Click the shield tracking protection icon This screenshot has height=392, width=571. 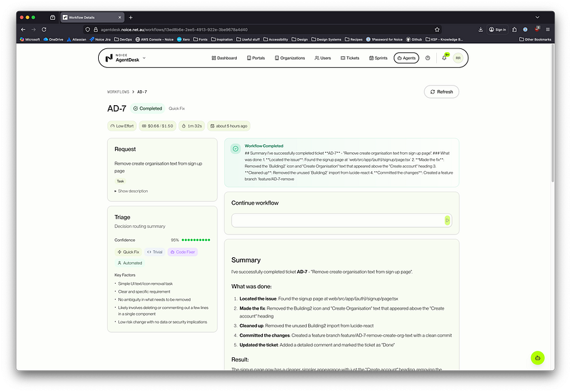click(x=88, y=29)
